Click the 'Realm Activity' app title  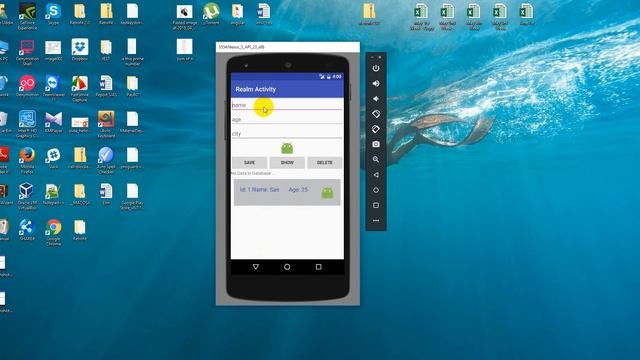click(256, 89)
